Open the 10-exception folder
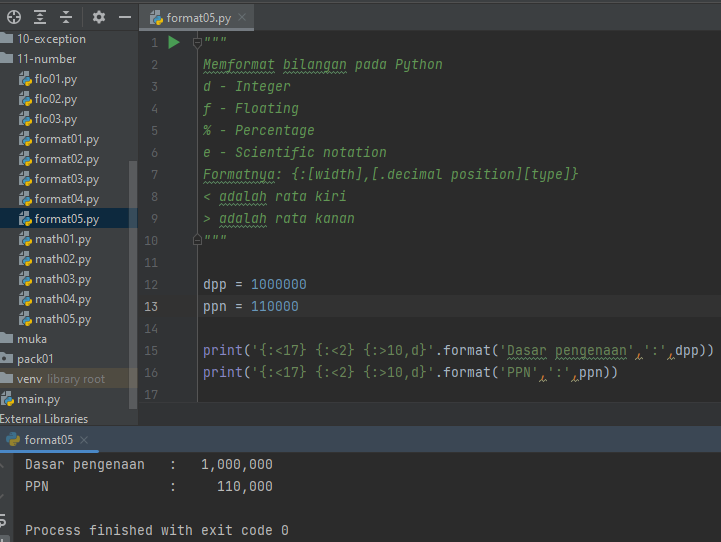This screenshot has width=721, height=542. (x=51, y=39)
